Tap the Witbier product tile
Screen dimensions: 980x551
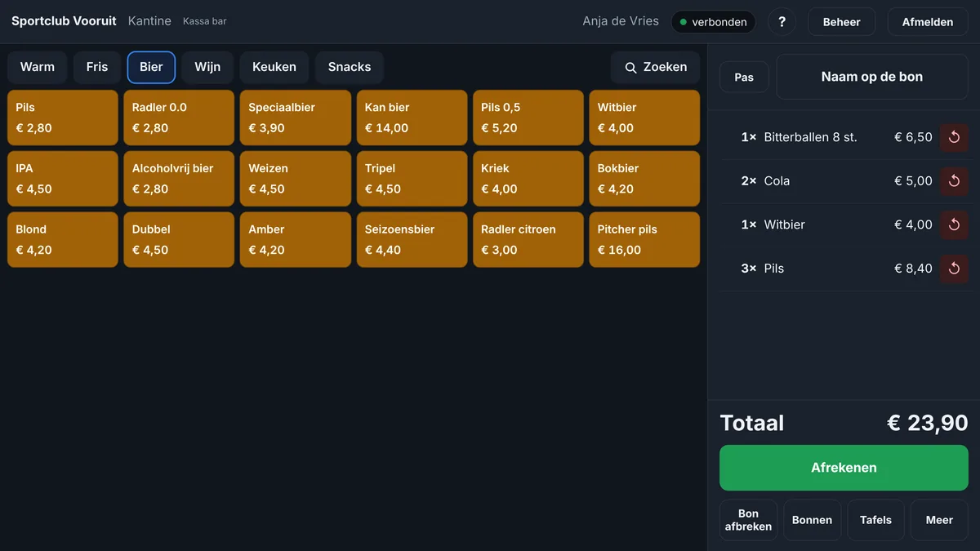click(x=644, y=118)
